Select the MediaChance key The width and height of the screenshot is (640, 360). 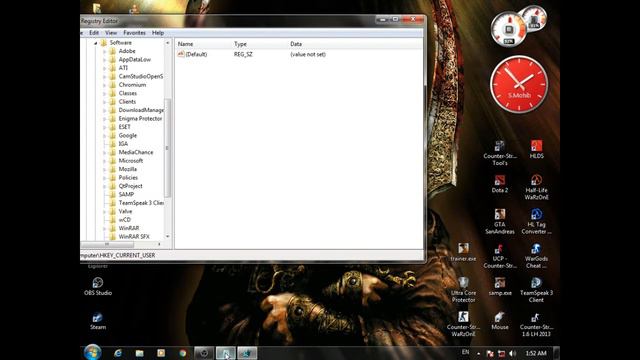136,152
